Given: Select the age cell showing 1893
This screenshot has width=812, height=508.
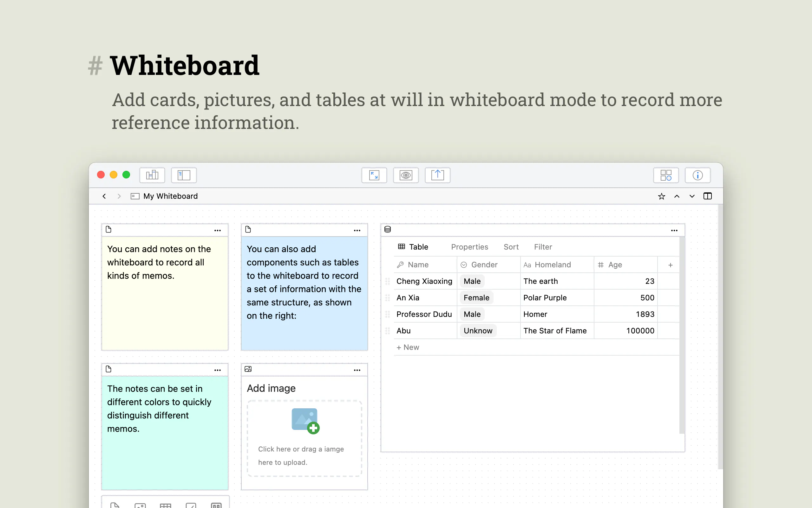Looking at the screenshot, I should tap(625, 314).
